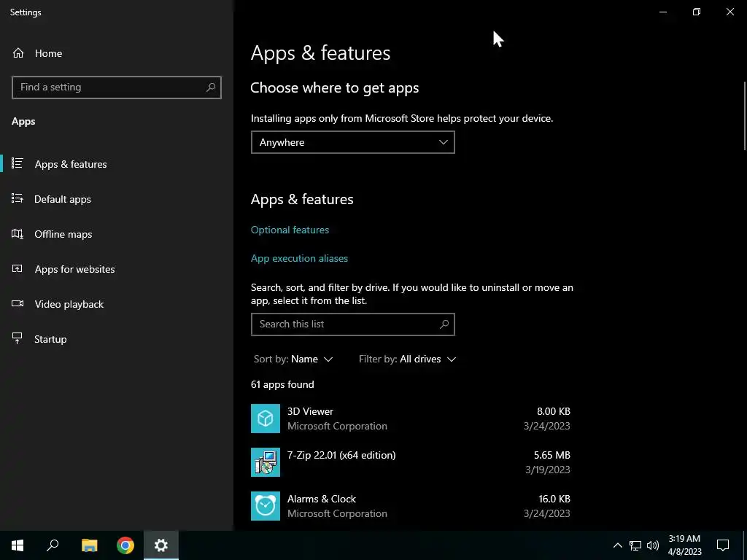Open Apps for websites sidebar item
Image resolution: width=747 pixels, height=560 pixels.
pos(117,269)
